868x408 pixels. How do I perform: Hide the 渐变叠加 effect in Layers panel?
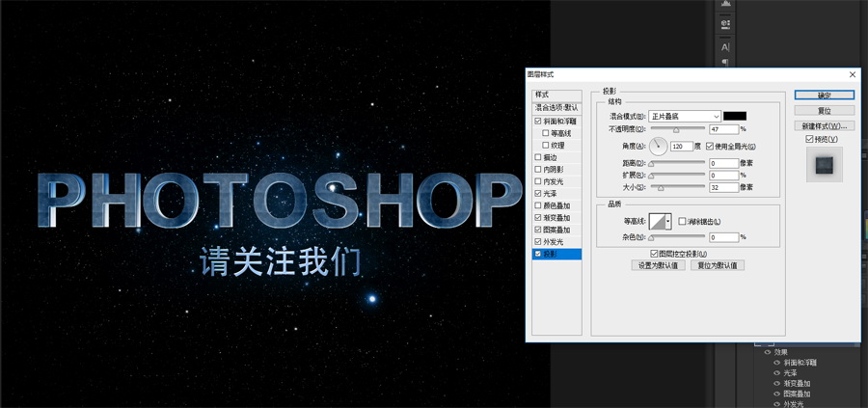[776, 384]
